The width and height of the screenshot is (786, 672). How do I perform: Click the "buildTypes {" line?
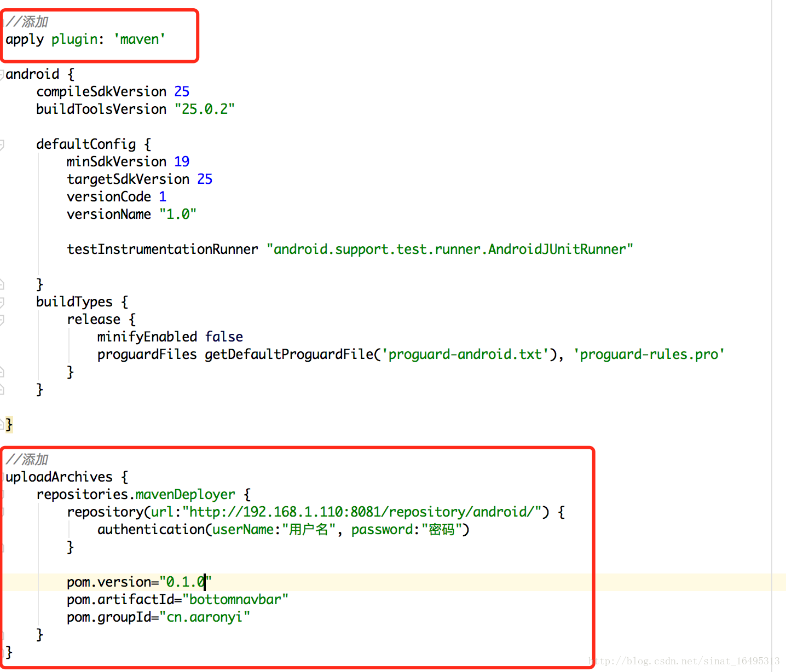click(x=82, y=302)
